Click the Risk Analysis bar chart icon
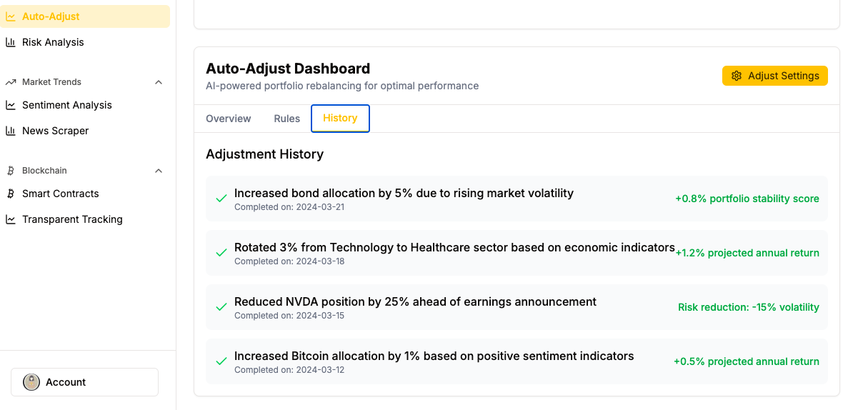The image size is (868, 410). 11,42
